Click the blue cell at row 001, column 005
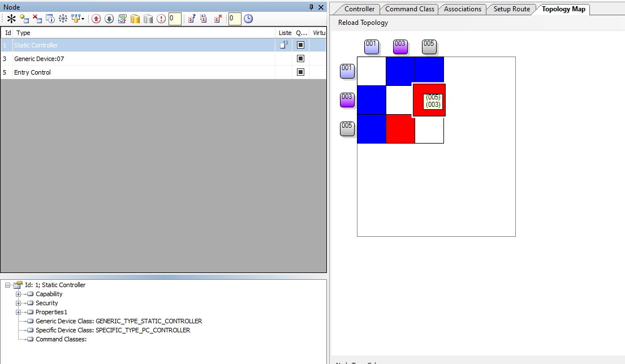Screen dimensions: 625x364 [429, 71]
